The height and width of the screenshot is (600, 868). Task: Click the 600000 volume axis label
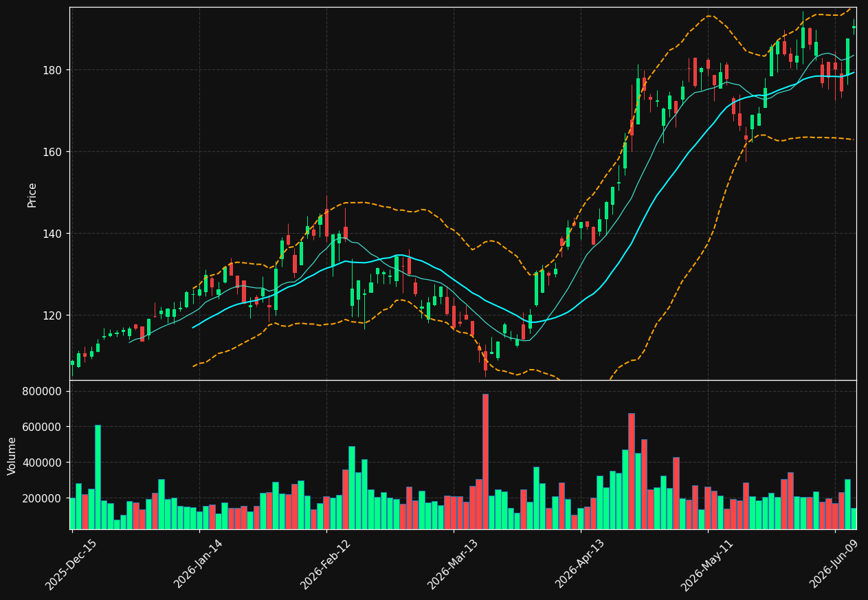[43, 427]
